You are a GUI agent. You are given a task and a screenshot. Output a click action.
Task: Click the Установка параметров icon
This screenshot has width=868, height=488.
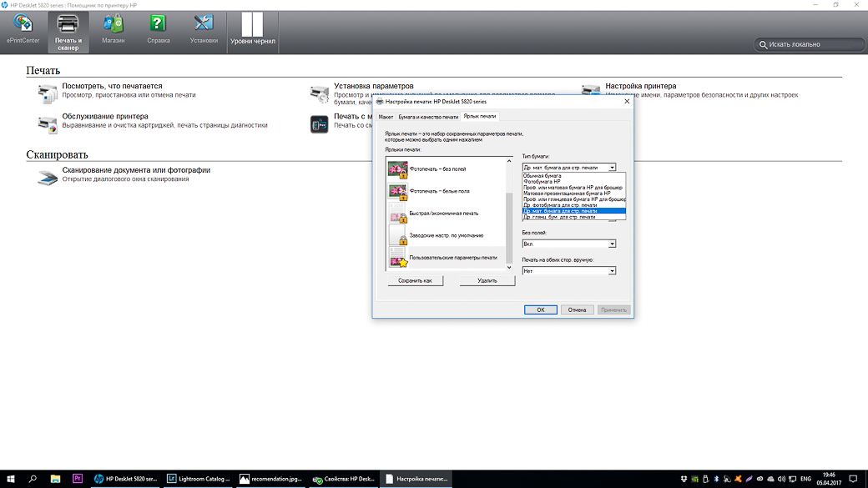(x=320, y=94)
